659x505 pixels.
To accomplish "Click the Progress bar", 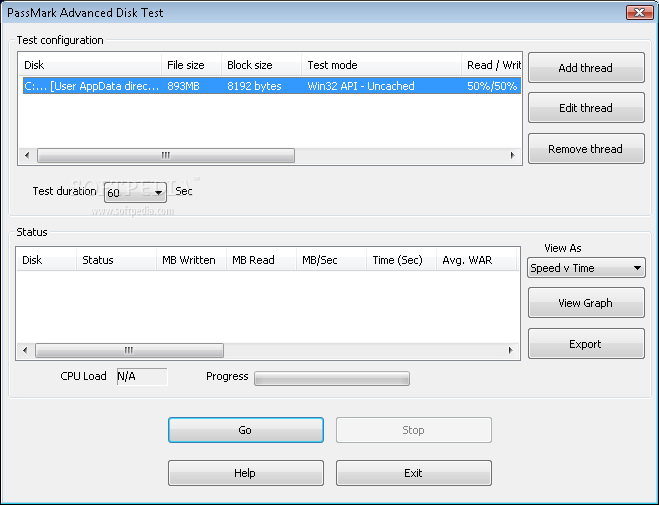I will (332, 378).
